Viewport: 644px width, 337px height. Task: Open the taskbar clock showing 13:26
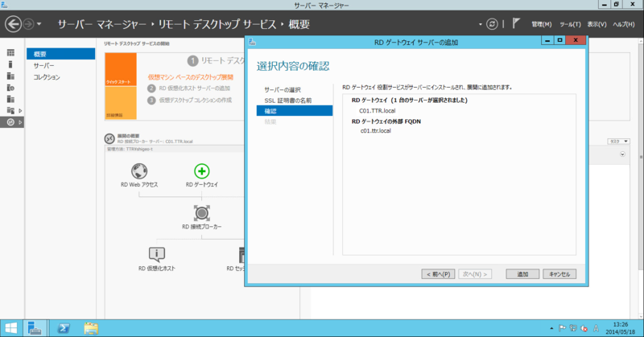click(x=621, y=328)
